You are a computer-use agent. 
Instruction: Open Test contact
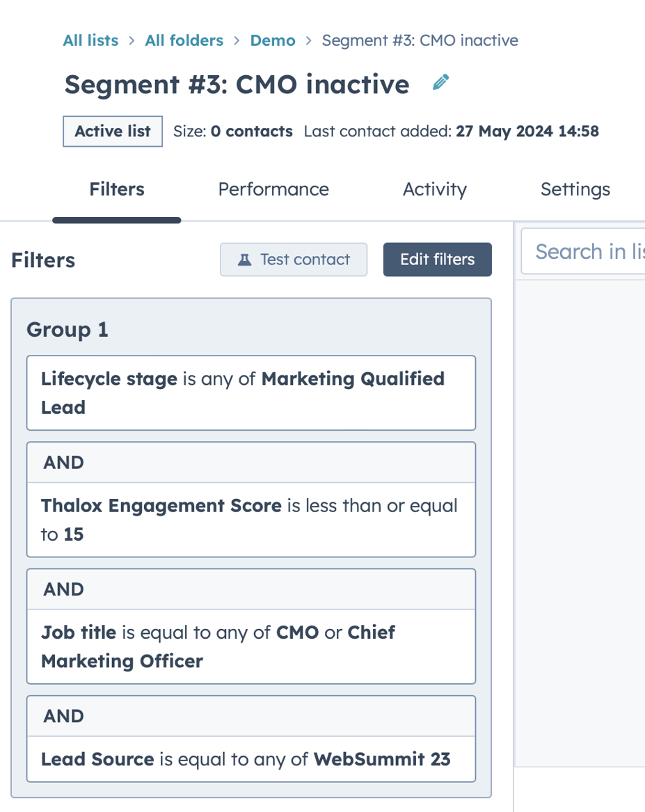pyautogui.click(x=293, y=259)
